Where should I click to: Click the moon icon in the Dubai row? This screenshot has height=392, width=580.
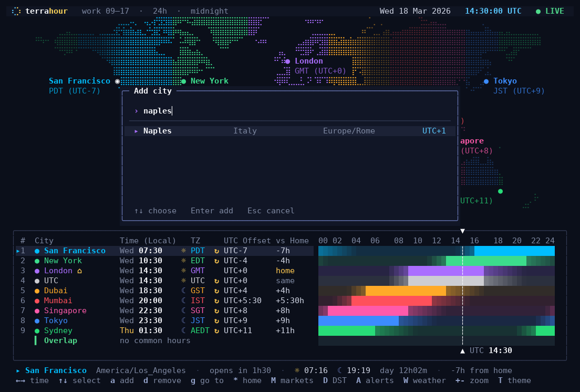click(x=183, y=291)
